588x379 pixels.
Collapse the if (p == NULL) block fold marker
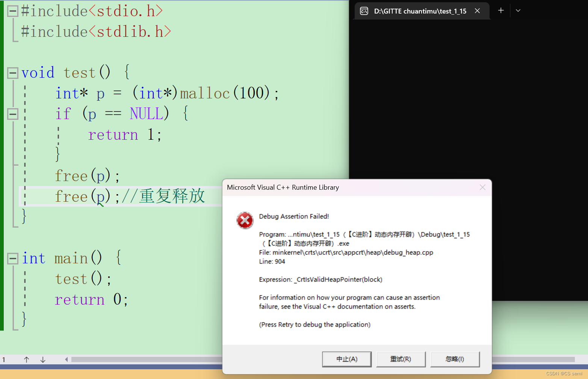[x=13, y=114]
